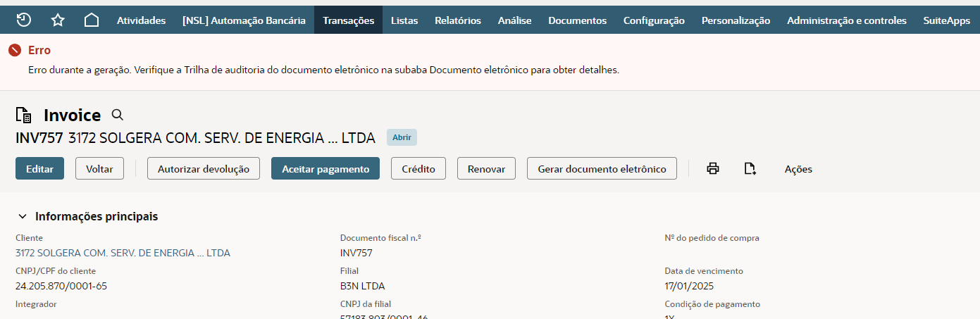The width and height of the screenshot is (980, 319).
Task: Click the Aceitar pagamento button
Action: tap(325, 169)
